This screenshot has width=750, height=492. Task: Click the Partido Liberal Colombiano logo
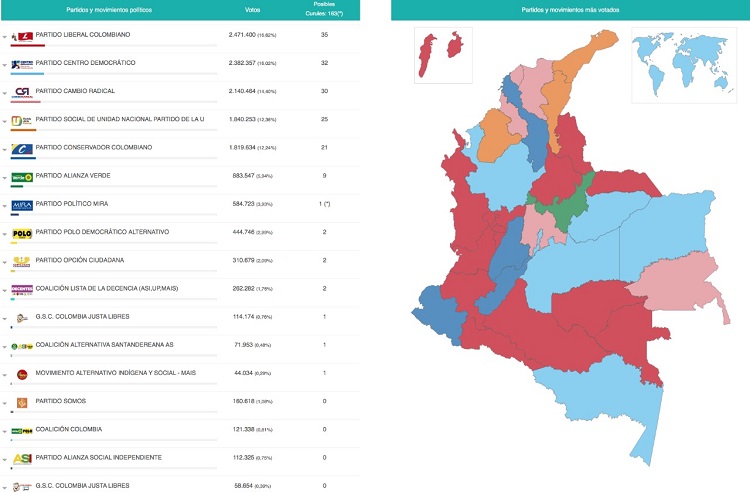[22, 37]
